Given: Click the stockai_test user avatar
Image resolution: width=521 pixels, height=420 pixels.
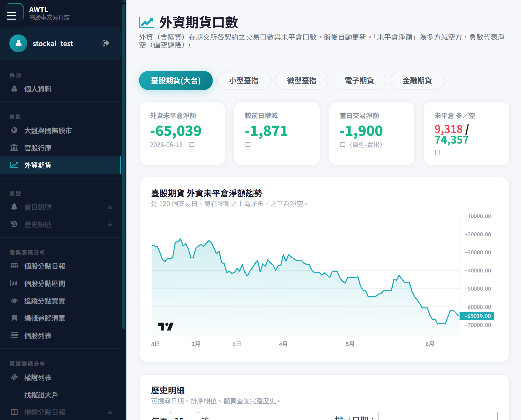Looking at the screenshot, I should coord(18,43).
